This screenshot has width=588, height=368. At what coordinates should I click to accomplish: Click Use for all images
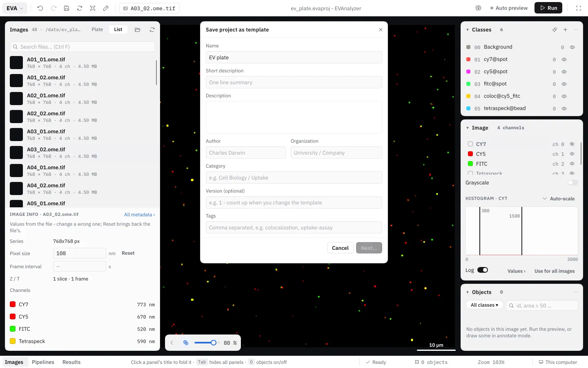(x=555, y=271)
